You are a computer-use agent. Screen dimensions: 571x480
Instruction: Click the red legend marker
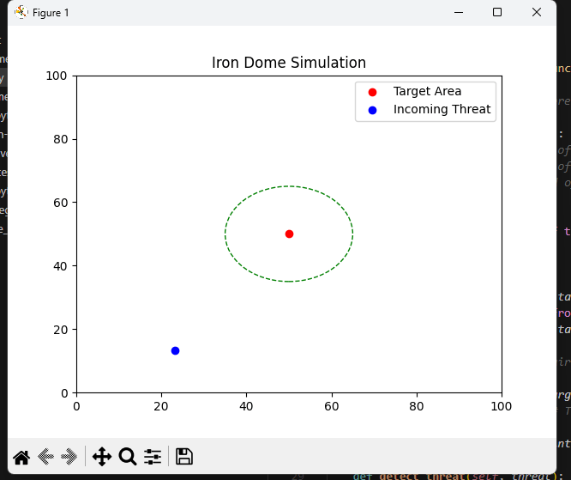coord(372,92)
